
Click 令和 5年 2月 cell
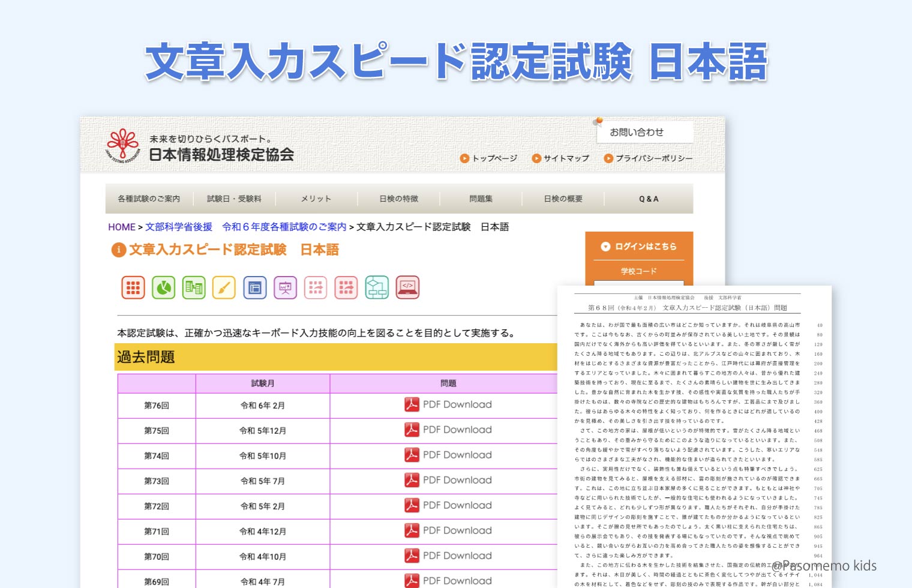[x=263, y=506]
